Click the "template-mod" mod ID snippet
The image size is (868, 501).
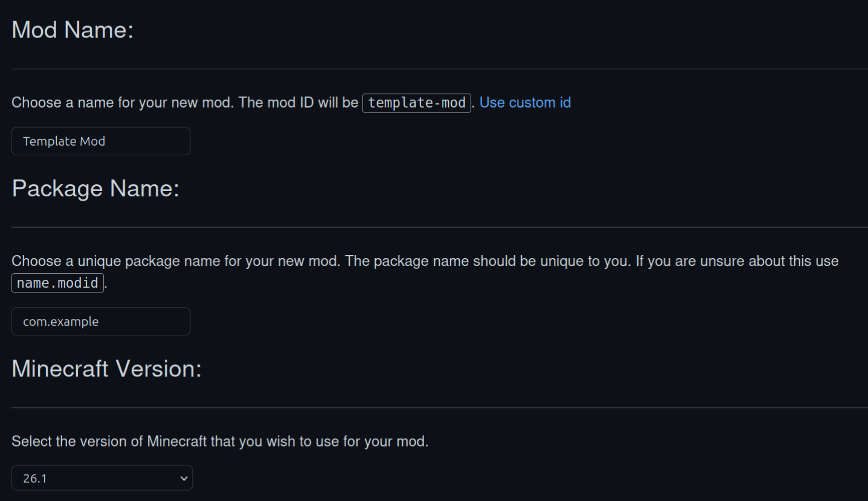[x=416, y=103]
